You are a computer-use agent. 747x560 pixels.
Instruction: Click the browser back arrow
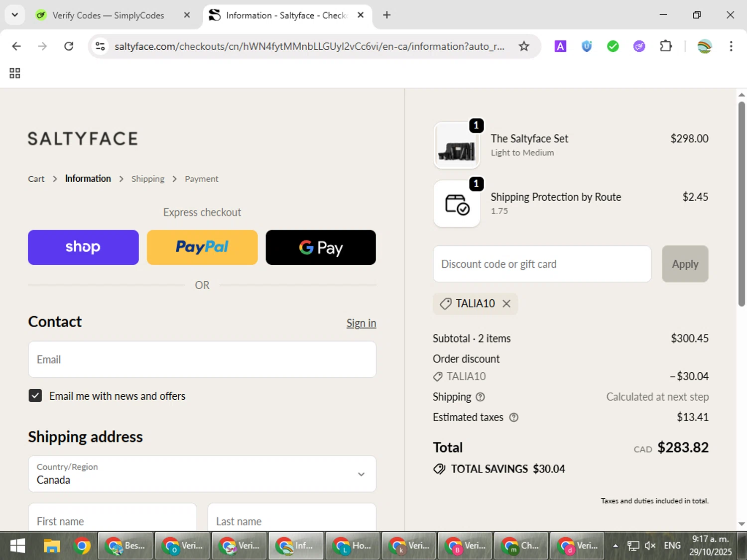(x=16, y=46)
